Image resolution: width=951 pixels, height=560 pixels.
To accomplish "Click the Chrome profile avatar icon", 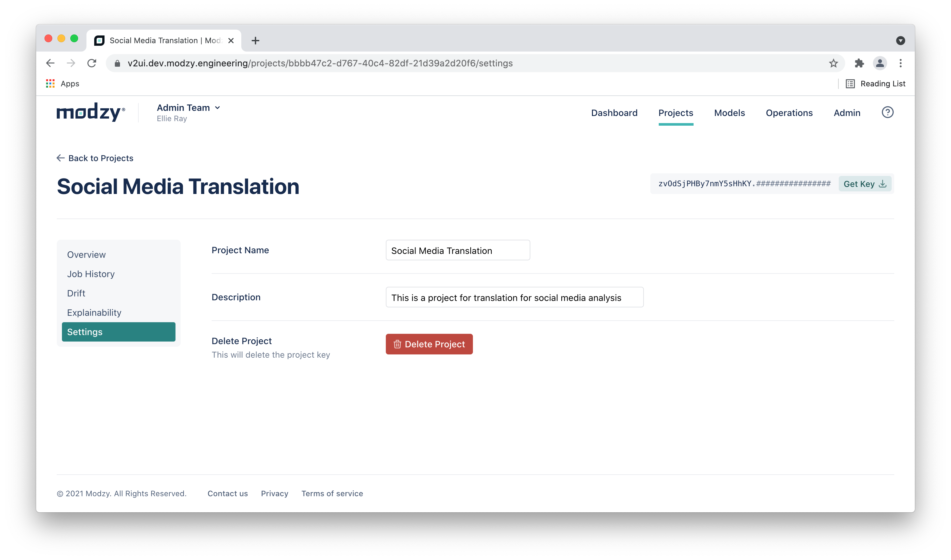I will (x=880, y=63).
